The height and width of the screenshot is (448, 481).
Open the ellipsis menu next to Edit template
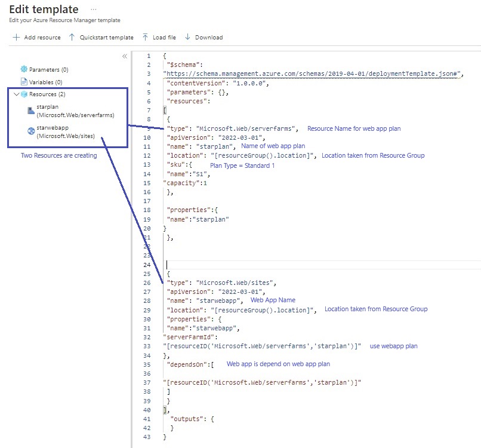tap(94, 10)
